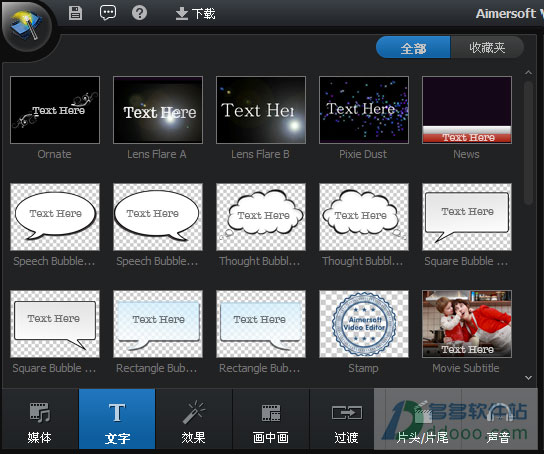Pick the Stamp text template
544x454 pixels.
364,324
